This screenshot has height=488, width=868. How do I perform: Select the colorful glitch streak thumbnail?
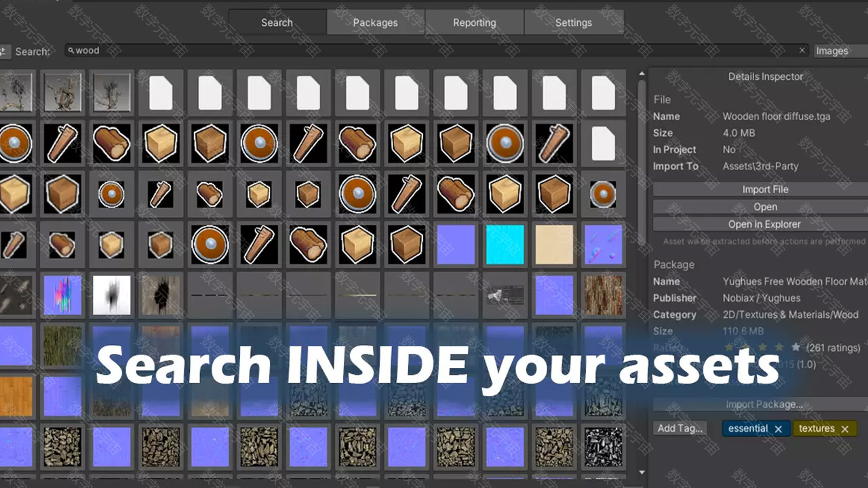point(62,295)
